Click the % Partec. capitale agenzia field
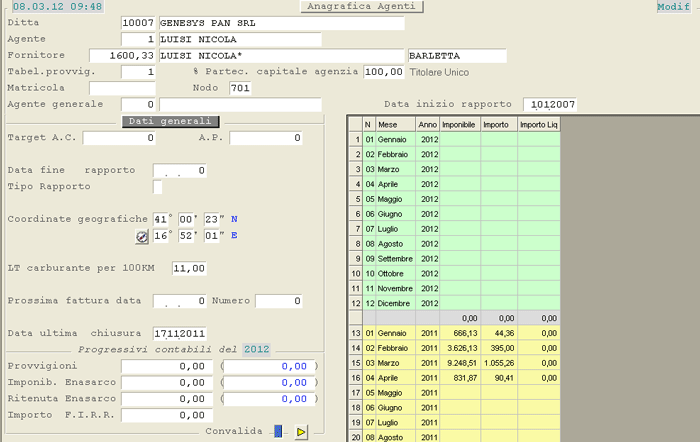700x442 pixels. pyautogui.click(x=383, y=72)
